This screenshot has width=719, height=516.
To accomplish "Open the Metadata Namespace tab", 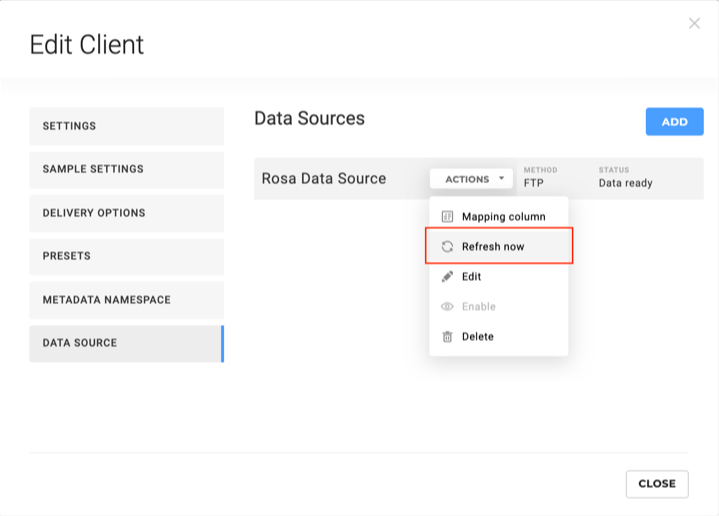I will pyautogui.click(x=126, y=300).
